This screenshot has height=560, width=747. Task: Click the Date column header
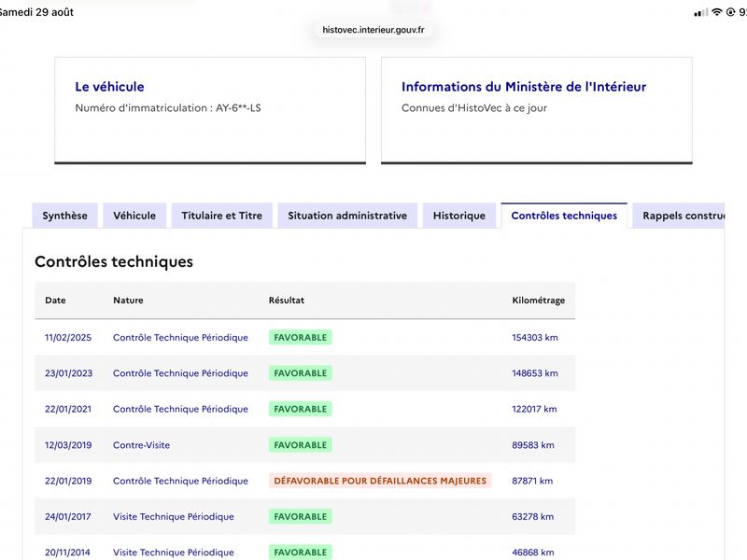pos(55,301)
